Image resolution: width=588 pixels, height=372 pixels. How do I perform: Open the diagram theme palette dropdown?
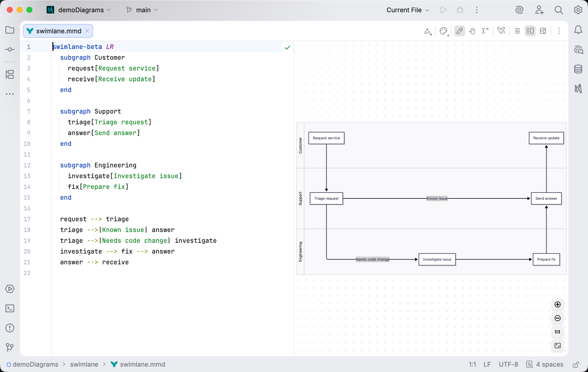[443, 31]
